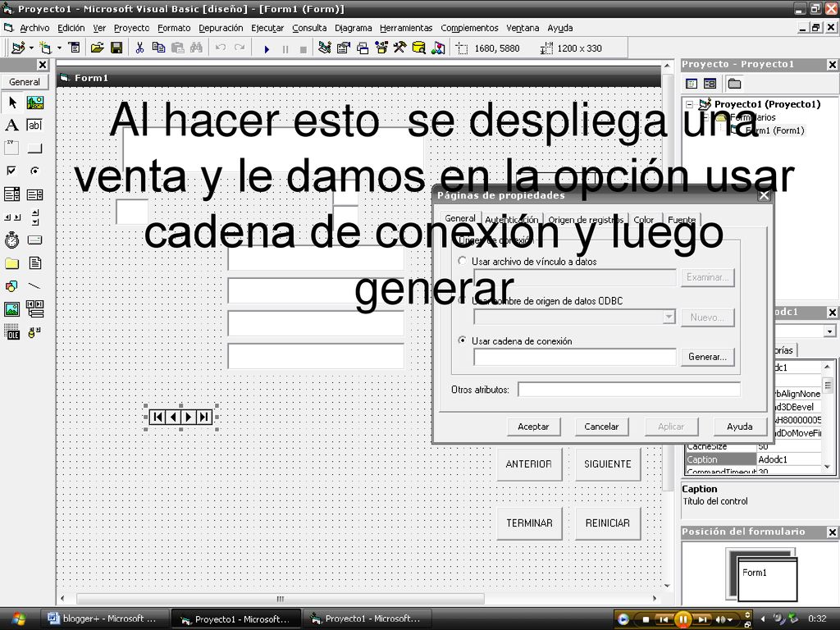The image size is (840, 630).
Task: Switch to the Fuente tab
Action: coord(682,219)
